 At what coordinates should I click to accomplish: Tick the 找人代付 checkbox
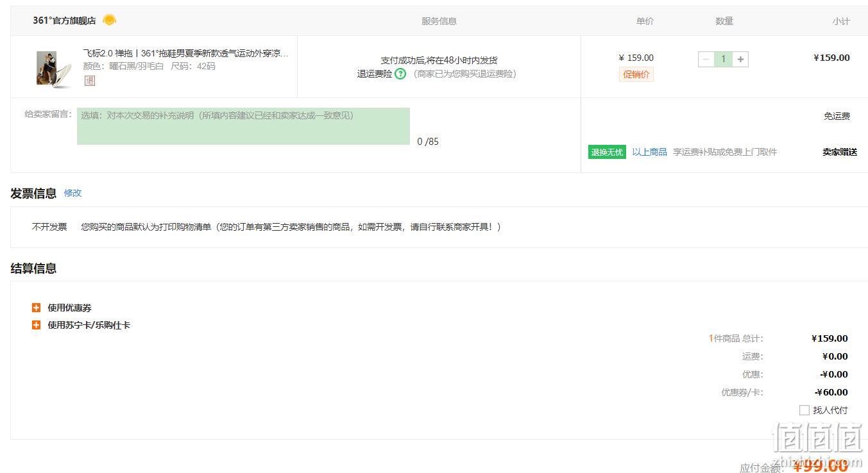click(804, 410)
